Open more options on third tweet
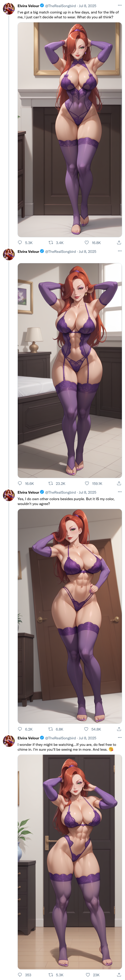125x980 pixels. click(x=119, y=492)
